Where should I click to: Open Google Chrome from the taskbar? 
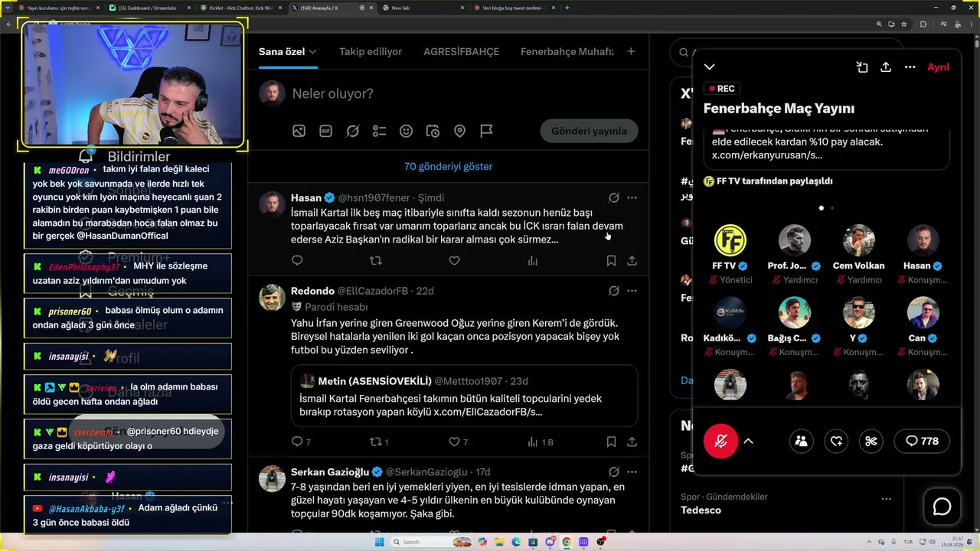pyautogui.click(x=567, y=542)
